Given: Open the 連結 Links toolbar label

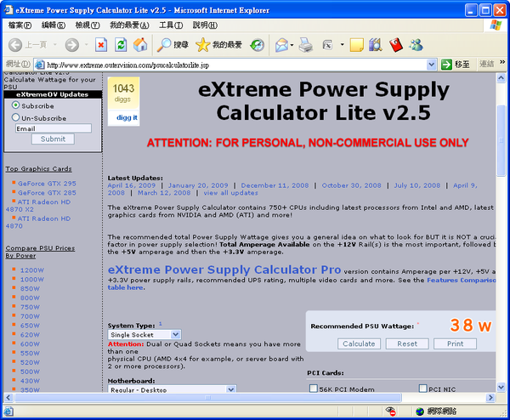Looking at the screenshot, I should pos(486,64).
